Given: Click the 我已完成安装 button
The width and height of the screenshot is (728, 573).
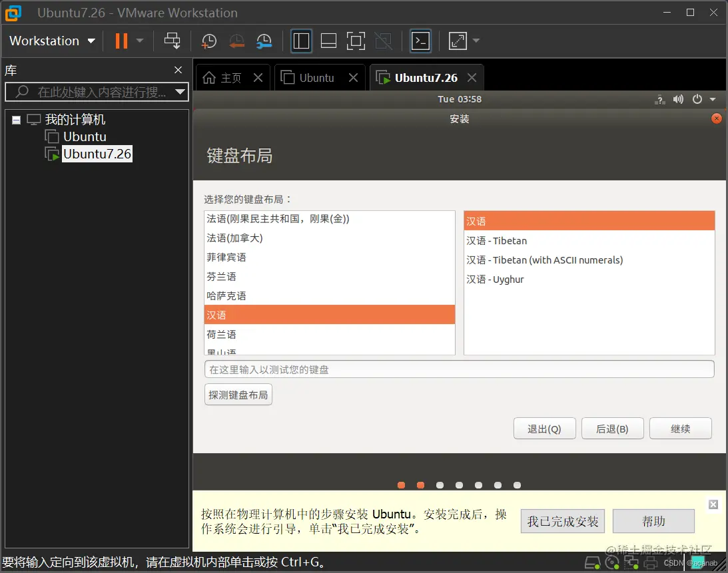Looking at the screenshot, I should tap(563, 521).
